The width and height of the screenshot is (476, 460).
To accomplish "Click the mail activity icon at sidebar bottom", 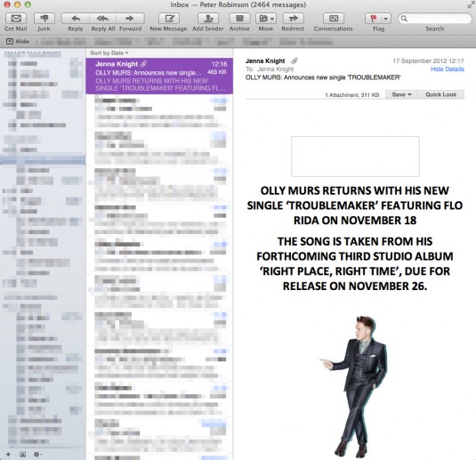I will 22,455.
